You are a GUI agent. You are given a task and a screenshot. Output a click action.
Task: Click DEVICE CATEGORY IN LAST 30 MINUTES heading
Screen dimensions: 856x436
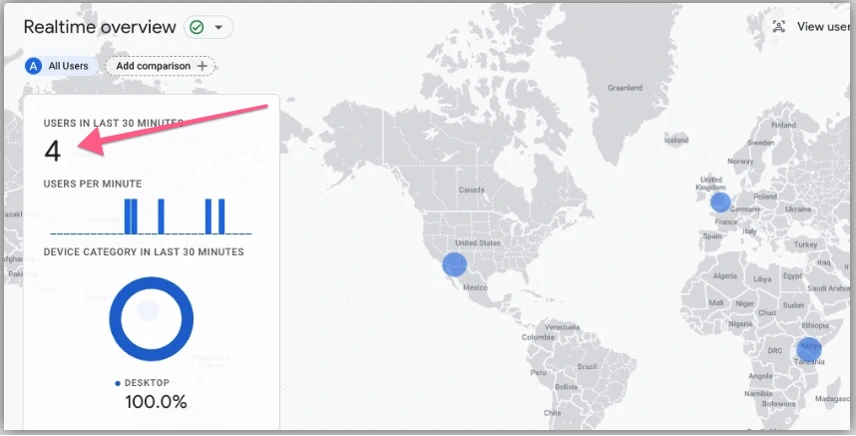[x=144, y=252]
